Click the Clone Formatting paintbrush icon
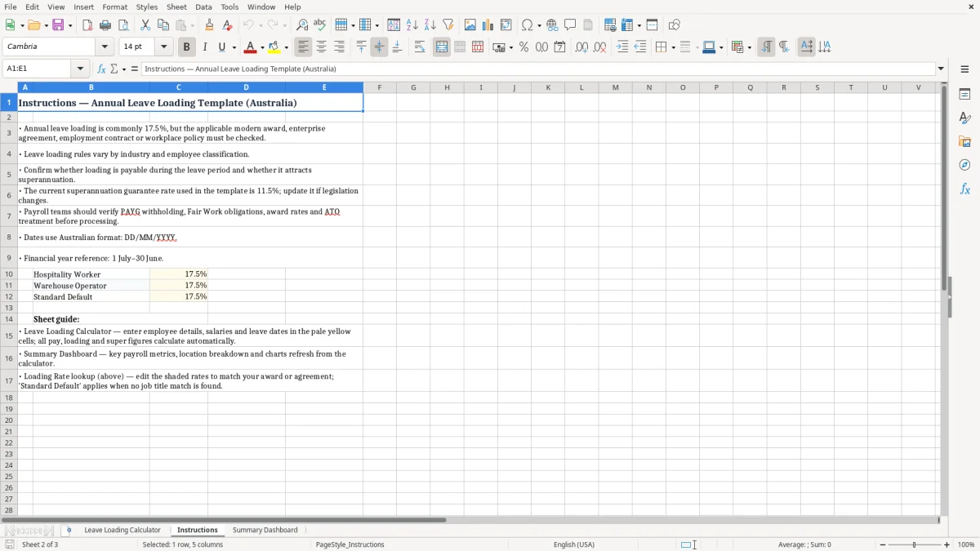Viewport: 980px width, 551px height. click(209, 25)
